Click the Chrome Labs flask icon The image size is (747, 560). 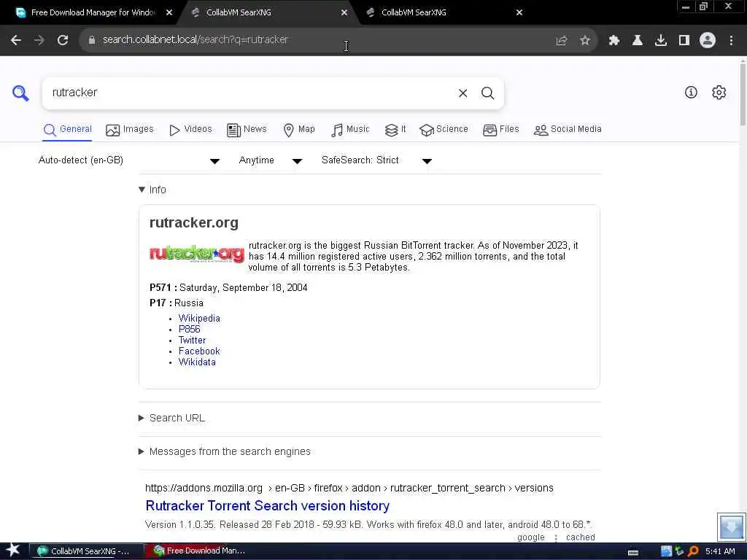click(x=637, y=41)
